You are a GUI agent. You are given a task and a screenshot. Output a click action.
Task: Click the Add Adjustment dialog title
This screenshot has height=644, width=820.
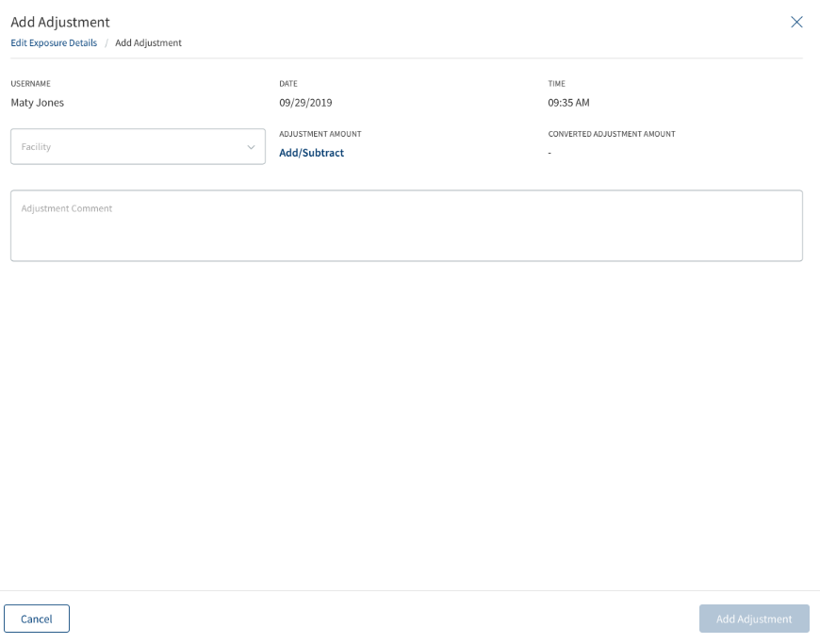coord(60,22)
